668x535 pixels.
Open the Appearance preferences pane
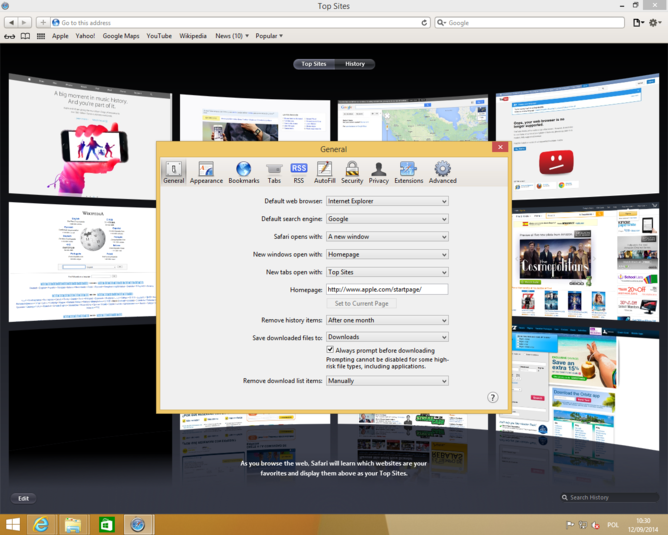(x=206, y=173)
